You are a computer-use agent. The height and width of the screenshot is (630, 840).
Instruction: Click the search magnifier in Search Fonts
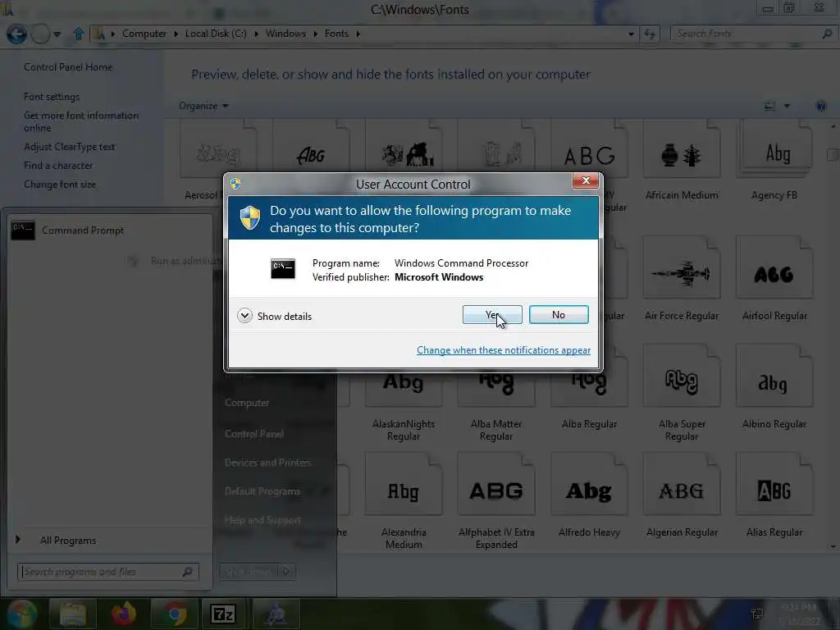point(827,34)
